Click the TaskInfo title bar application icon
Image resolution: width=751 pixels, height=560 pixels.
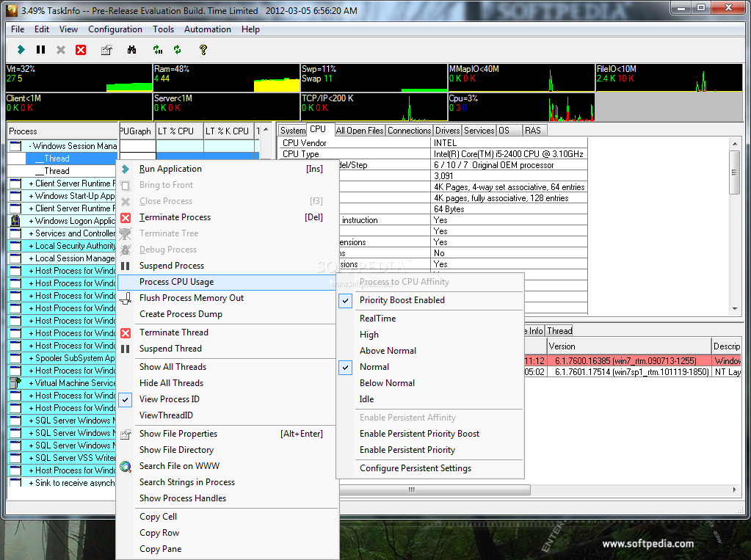(x=11, y=10)
